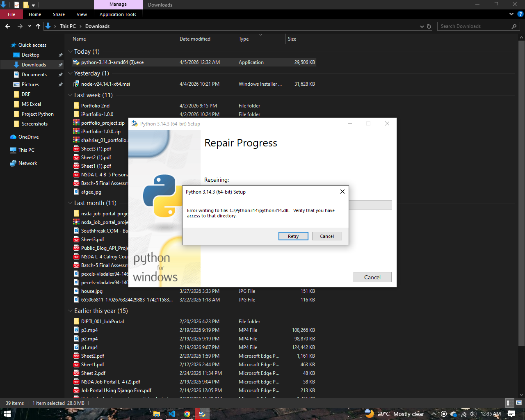The image size is (525, 420).
Task: Select p3.mp4 video file icon
Action: (76, 330)
